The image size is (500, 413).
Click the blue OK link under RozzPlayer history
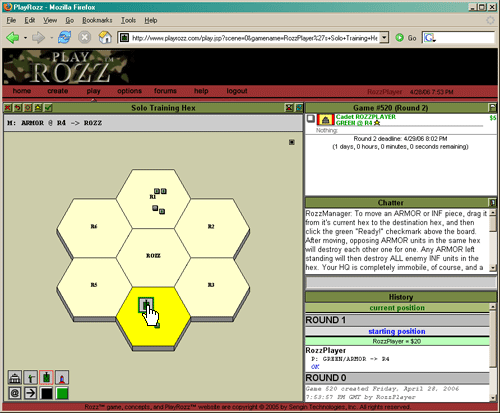[315, 367]
